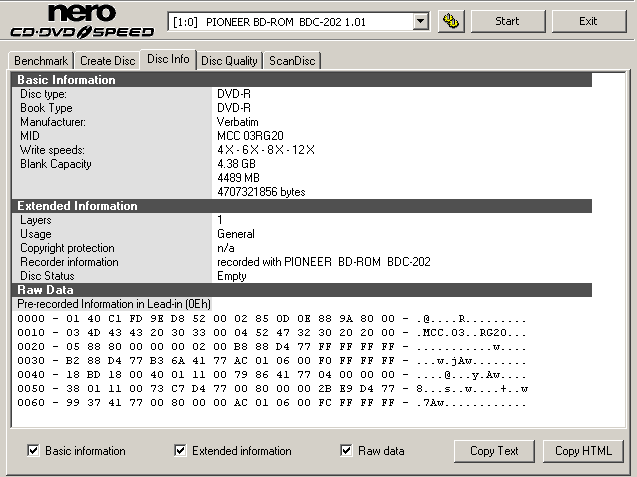Open drive options icon beside the drive selector
This screenshot has height=477, width=637.
(x=450, y=21)
